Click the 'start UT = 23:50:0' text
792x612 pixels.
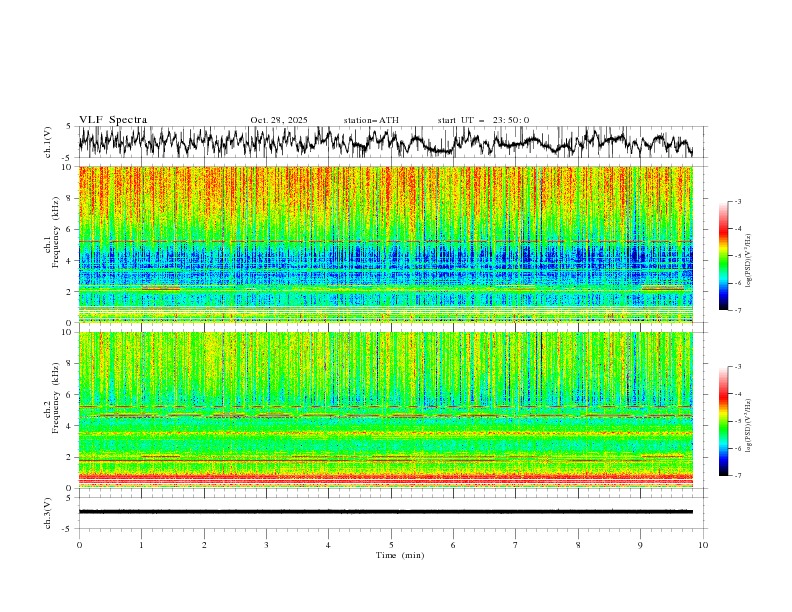483,120
